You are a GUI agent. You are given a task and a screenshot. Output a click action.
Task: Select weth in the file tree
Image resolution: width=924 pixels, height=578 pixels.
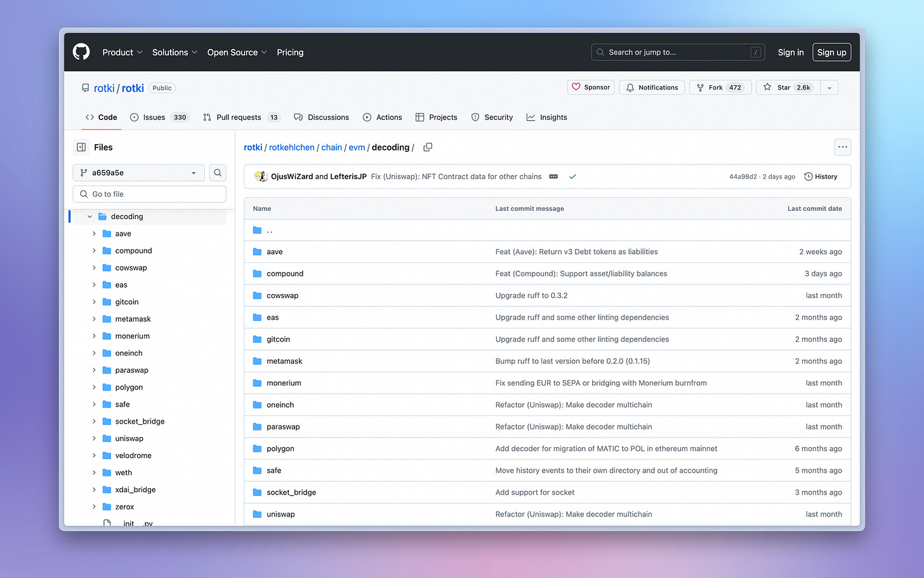tap(124, 473)
